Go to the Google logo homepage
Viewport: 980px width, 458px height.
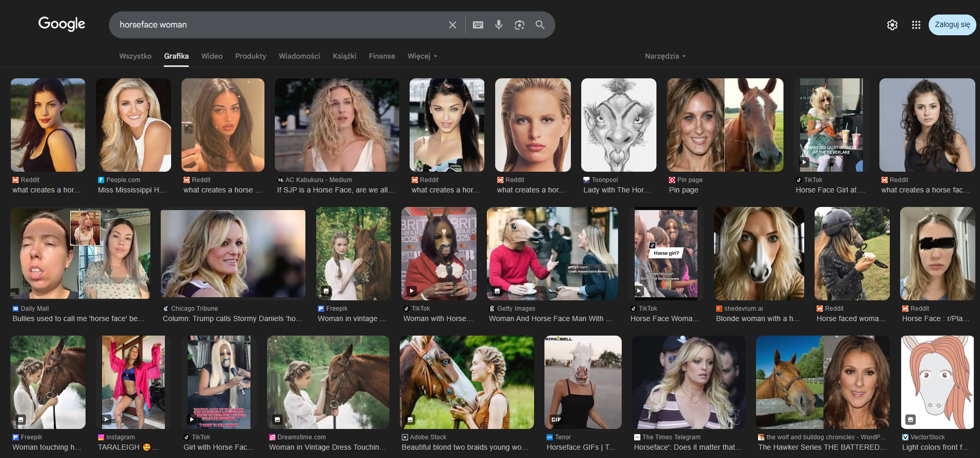[62, 24]
